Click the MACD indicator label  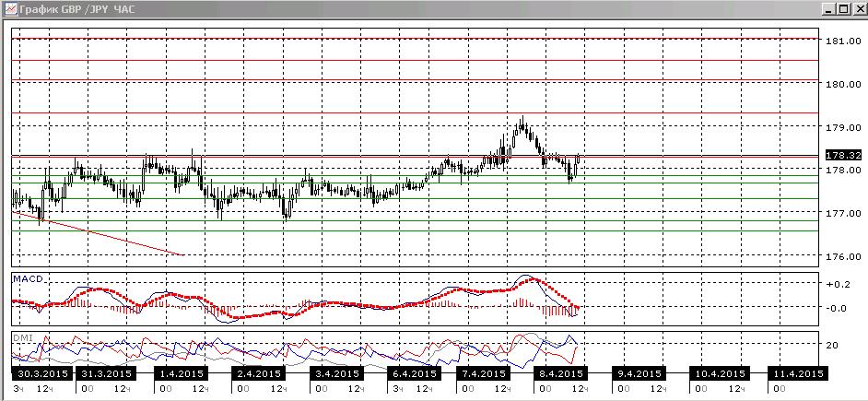point(27,278)
